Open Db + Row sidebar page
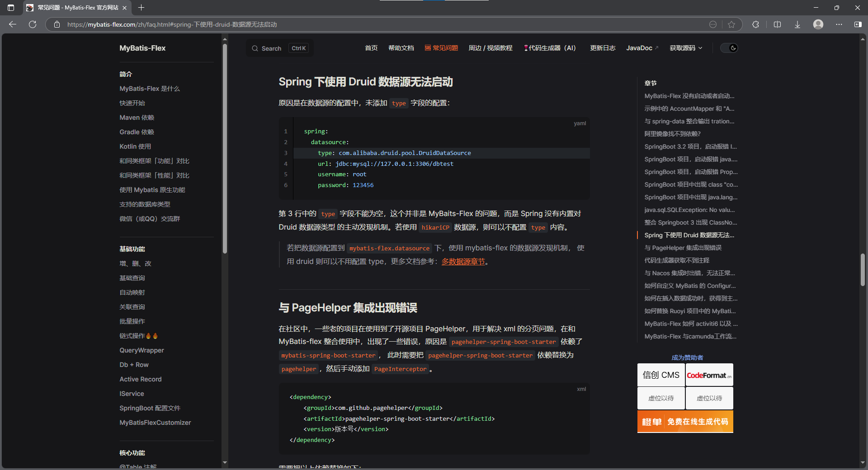 (134, 365)
